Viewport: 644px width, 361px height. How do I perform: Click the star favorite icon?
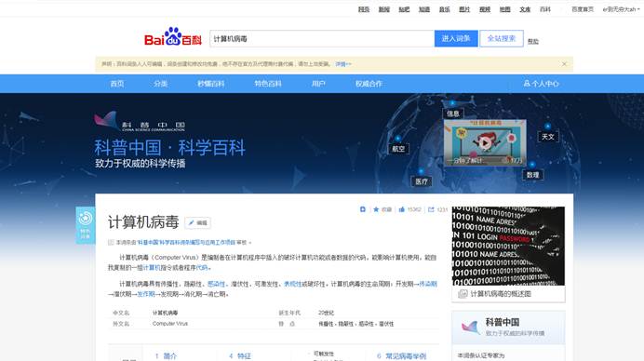point(376,209)
